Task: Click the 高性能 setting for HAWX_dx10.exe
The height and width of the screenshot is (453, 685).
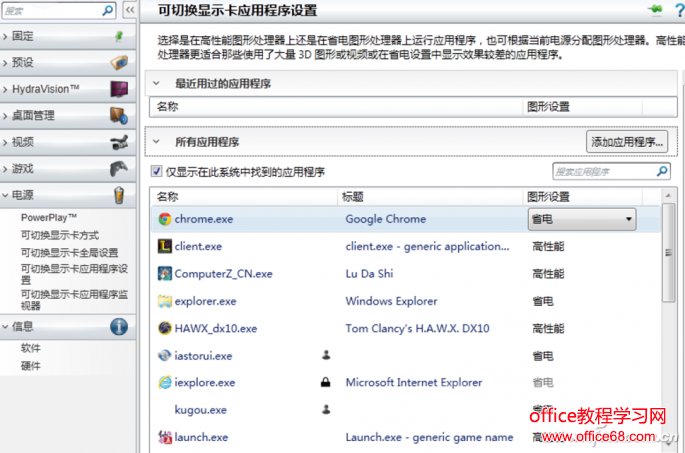Action: coord(548,328)
